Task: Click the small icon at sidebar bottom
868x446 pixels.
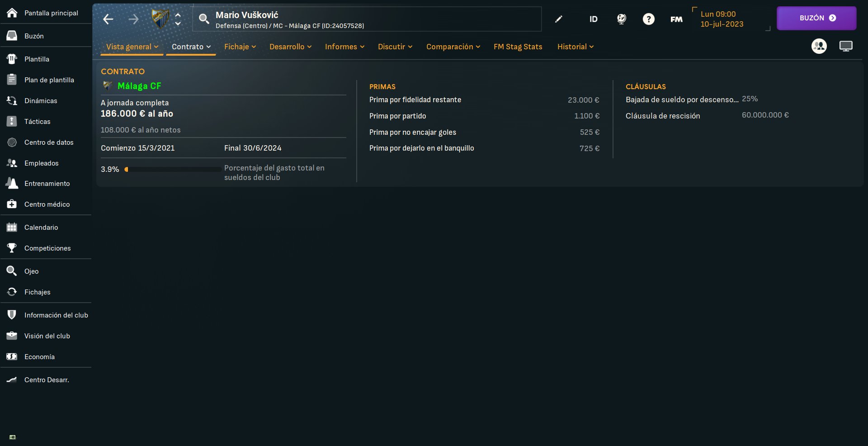Action: pos(13,437)
